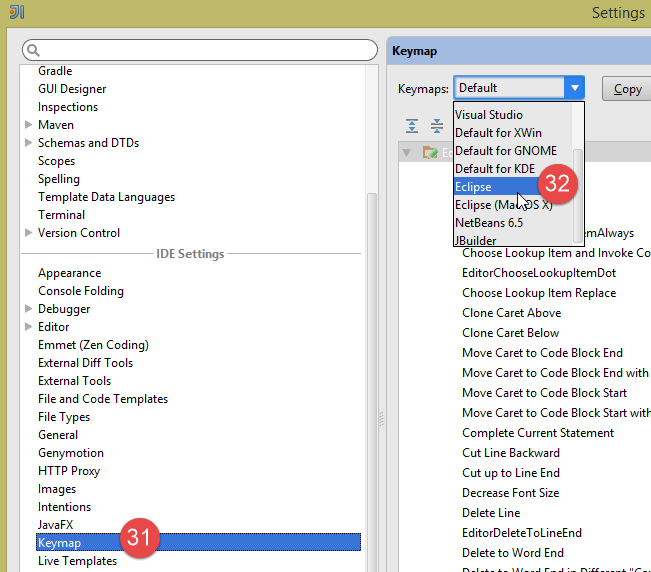Screen dimensions: 651x572
Task: Expand the Schemas and DTDs node
Action: pyautogui.click(x=28, y=143)
